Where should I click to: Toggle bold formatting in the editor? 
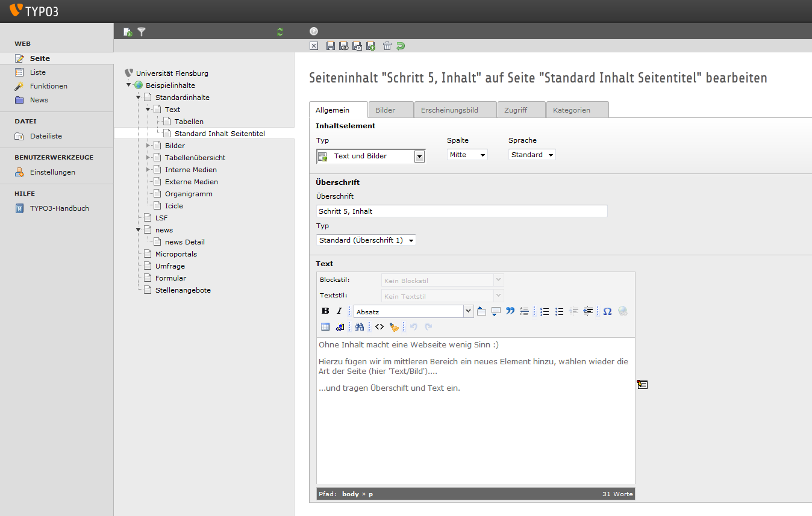coord(325,311)
